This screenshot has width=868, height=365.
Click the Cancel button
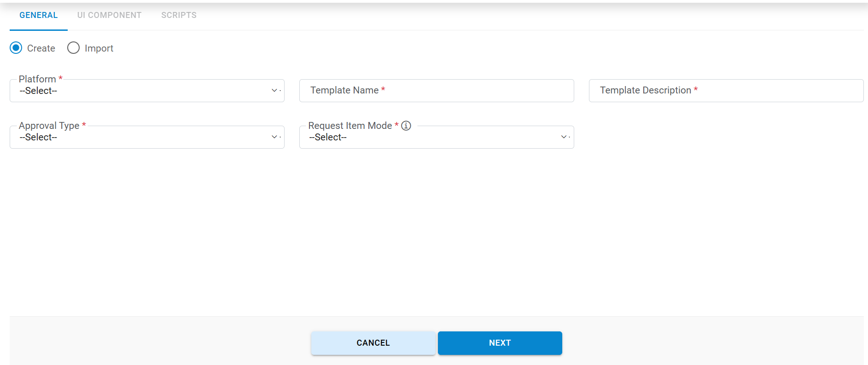coord(373,343)
